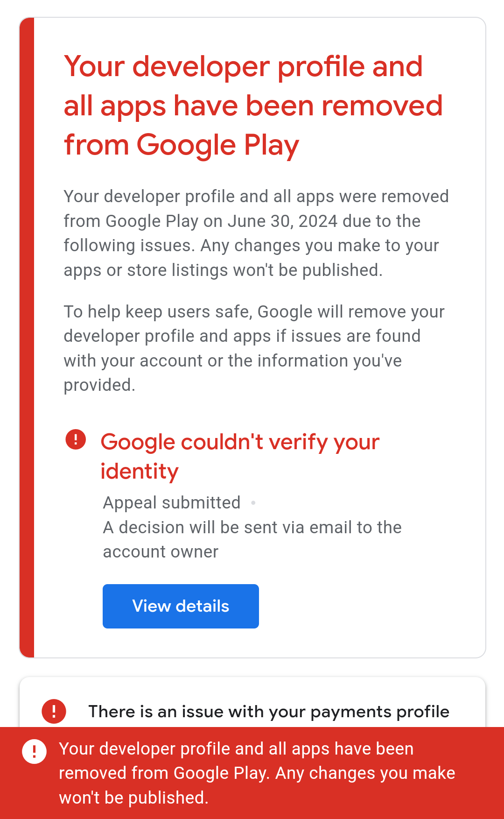Click the "To help keep users safe" paragraph
The width and height of the screenshot is (504, 819).
click(x=254, y=336)
